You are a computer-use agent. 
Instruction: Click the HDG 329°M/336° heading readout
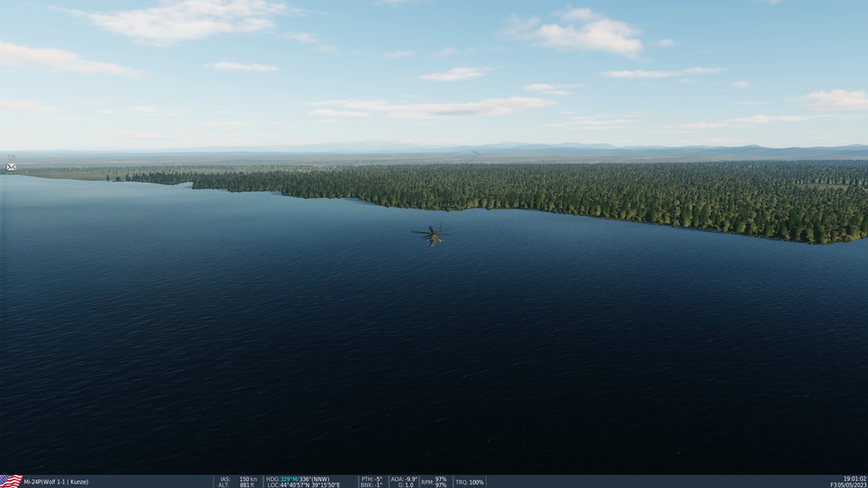tap(298, 479)
